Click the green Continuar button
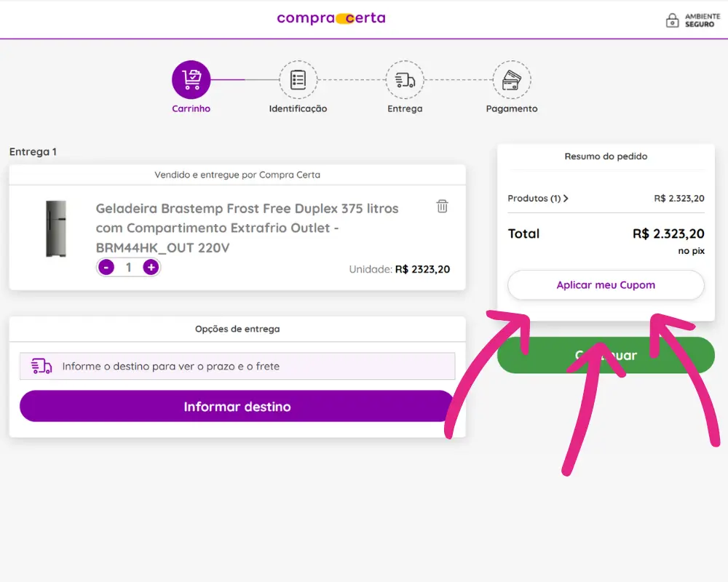The image size is (728, 582). 606,355
